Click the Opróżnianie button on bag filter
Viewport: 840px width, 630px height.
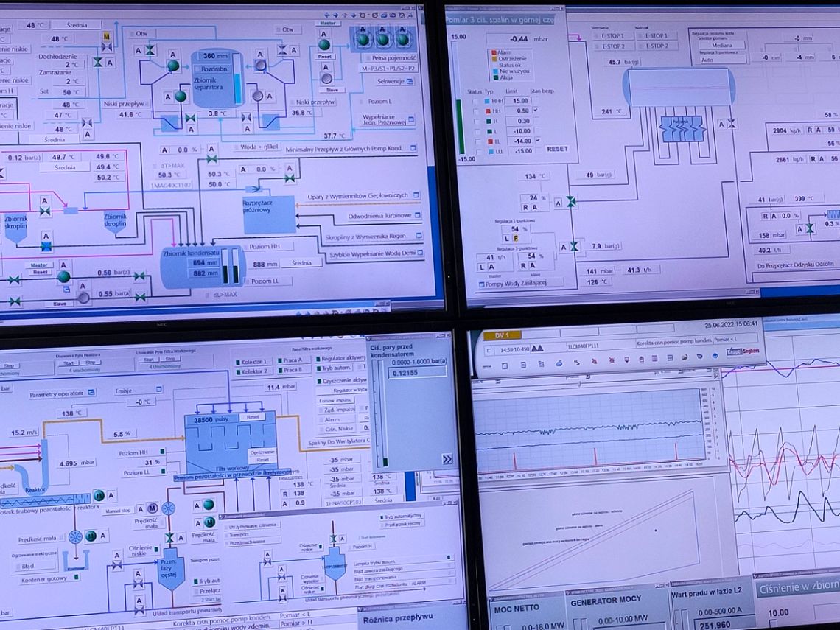(x=262, y=452)
